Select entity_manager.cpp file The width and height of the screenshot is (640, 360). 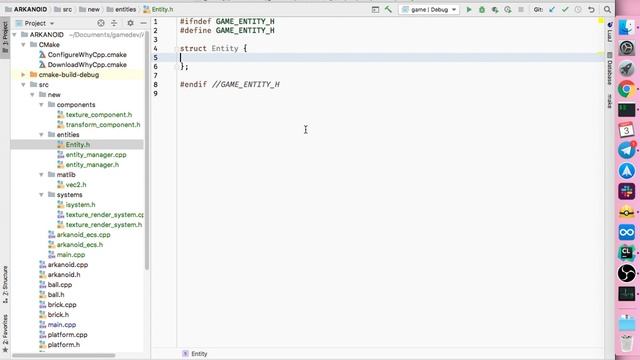96,155
